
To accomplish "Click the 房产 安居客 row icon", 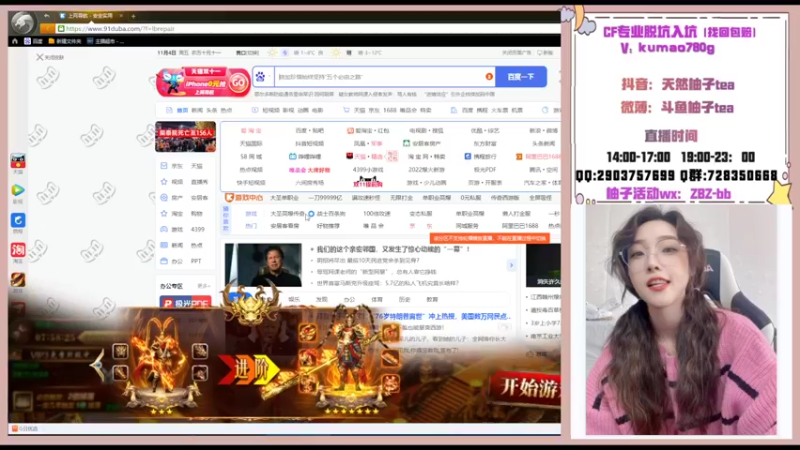I will point(164,197).
